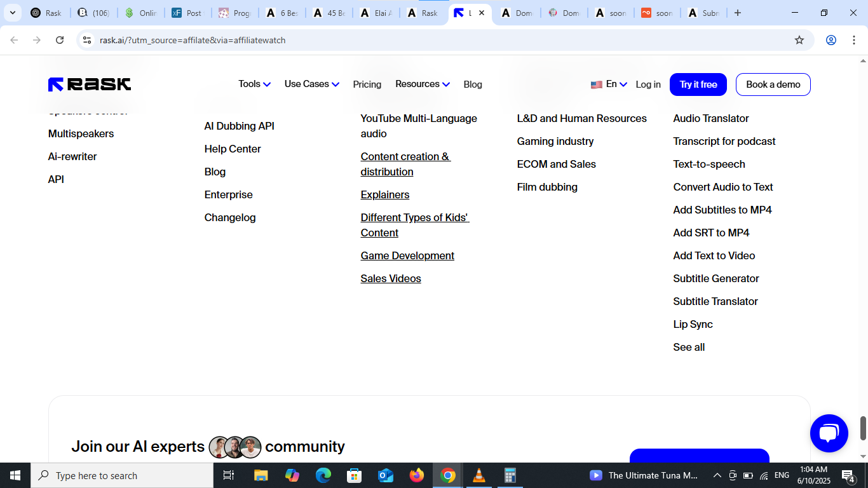Open Chrome profile avatar icon

point(831,40)
